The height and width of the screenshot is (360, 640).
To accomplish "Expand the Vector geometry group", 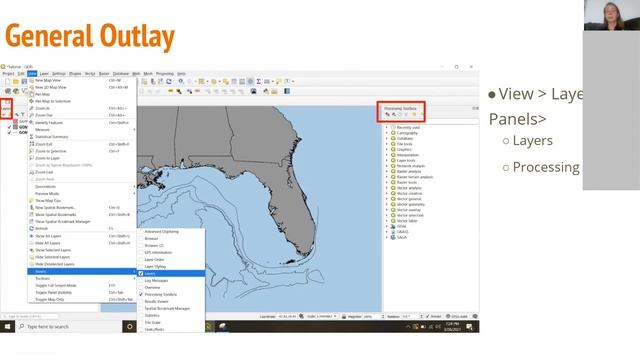I will pos(387,204).
